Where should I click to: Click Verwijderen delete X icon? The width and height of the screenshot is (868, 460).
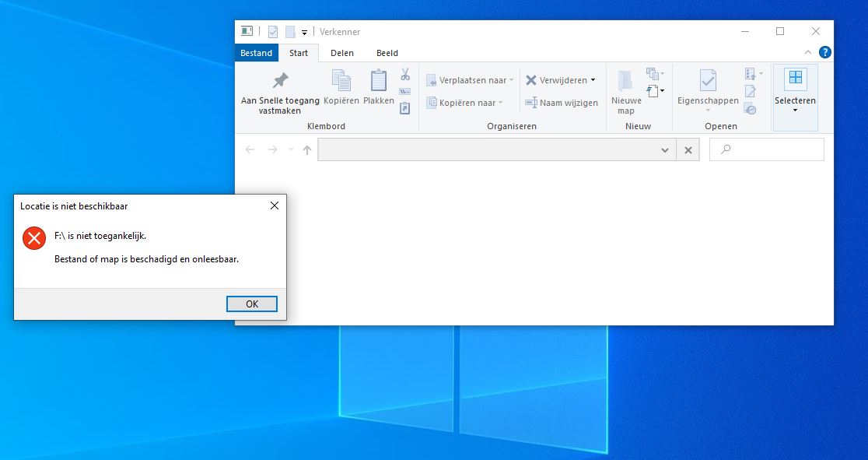click(x=531, y=80)
